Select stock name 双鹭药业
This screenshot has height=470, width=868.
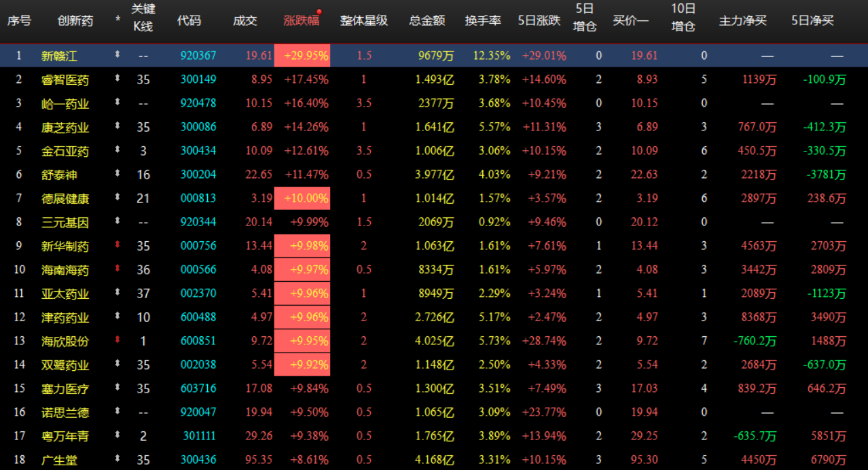coord(65,365)
